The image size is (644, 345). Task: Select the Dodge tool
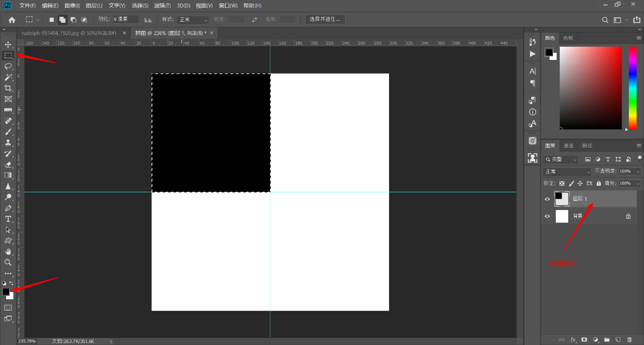pyautogui.click(x=8, y=197)
